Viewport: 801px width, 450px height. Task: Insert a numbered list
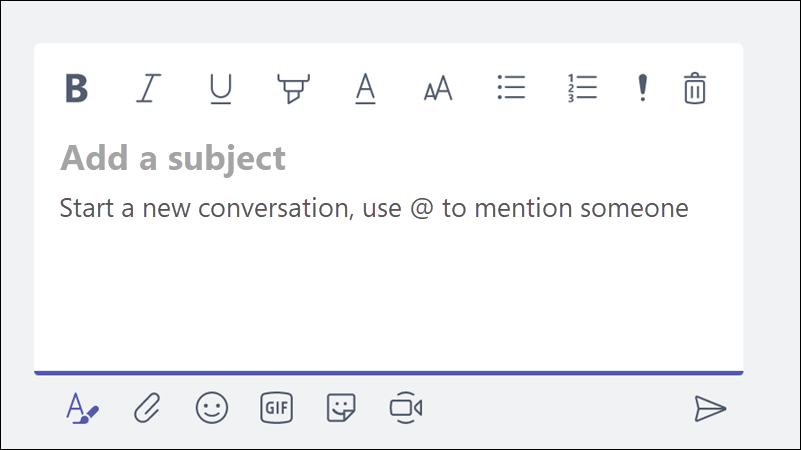click(x=582, y=88)
